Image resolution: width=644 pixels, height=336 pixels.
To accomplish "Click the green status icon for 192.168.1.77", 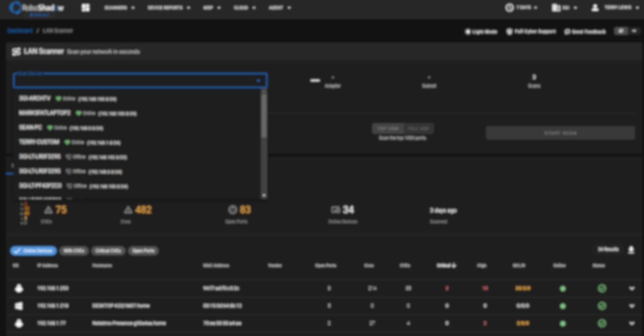I will pyautogui.click(x=602, y=323).
